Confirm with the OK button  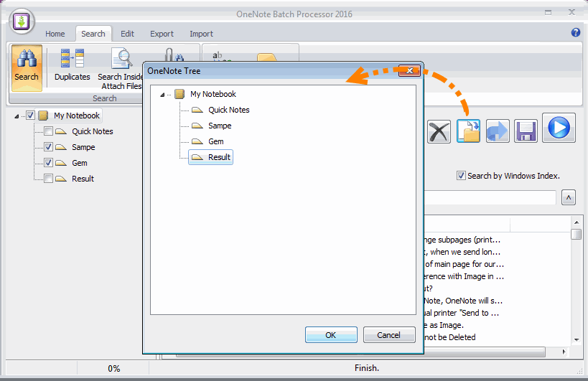click(x=331, y=334)
